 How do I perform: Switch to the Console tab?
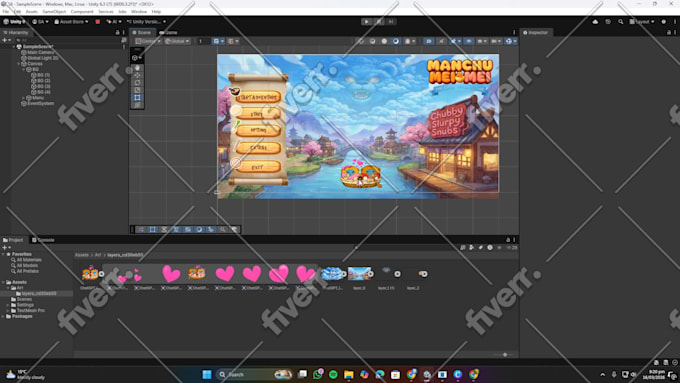pos(43,240)
